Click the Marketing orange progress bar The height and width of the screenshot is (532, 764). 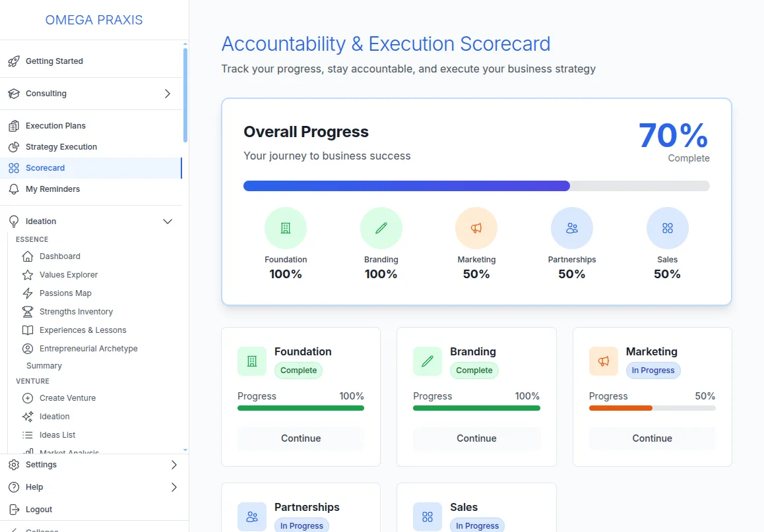(652, 408)
